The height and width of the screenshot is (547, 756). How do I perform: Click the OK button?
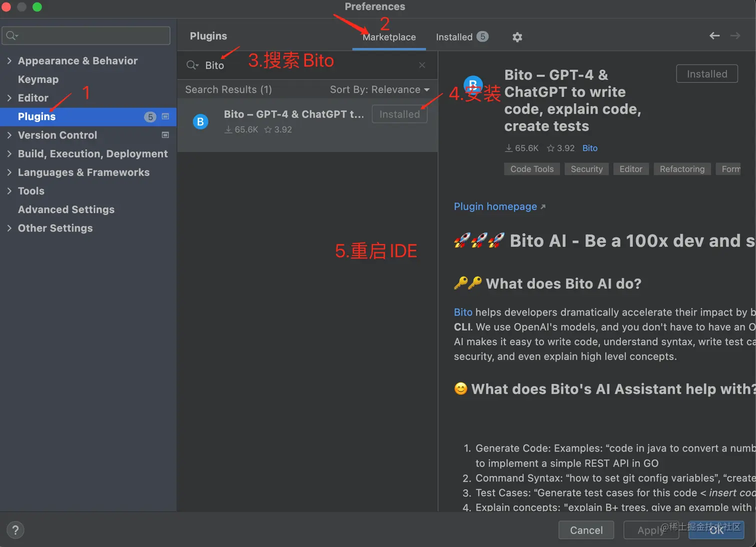pyautogui.click(x=716, y=530)
